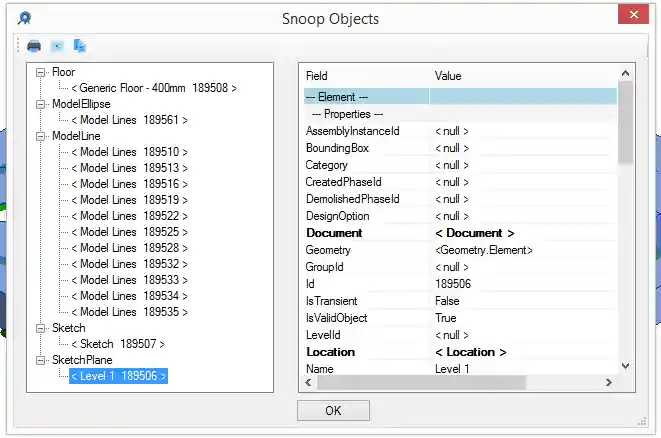Click the Print toolbar icon
This screenshot has width=661, height=438.
34,46
